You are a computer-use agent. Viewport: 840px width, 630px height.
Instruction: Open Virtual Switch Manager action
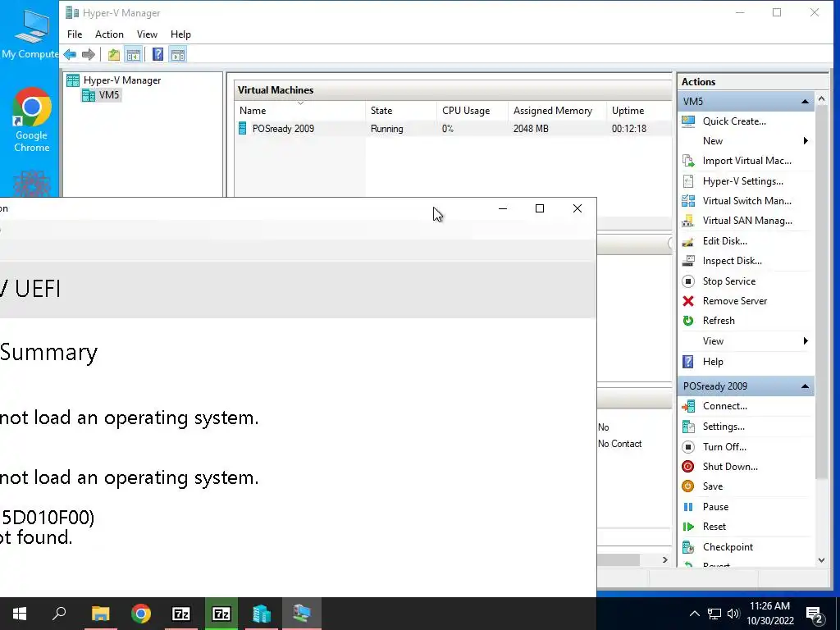746,201
